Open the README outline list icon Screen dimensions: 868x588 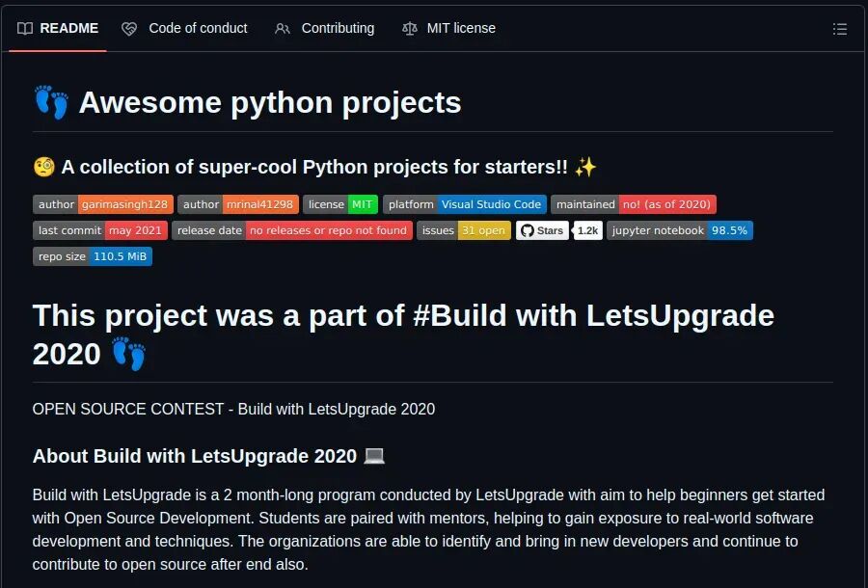click(840, 29)
